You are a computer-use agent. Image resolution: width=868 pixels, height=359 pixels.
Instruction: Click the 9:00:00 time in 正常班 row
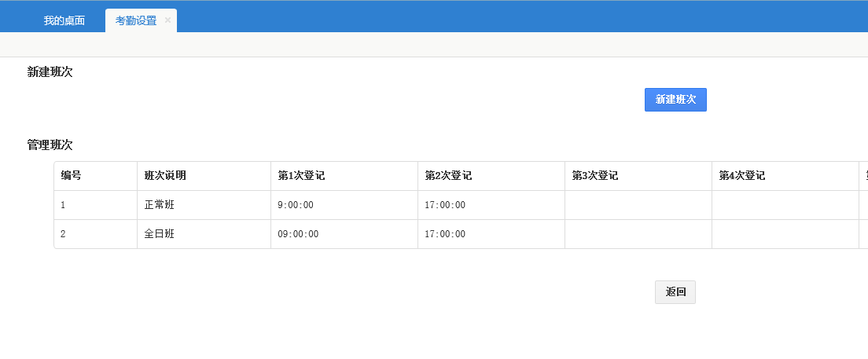click(x=296, y=205)
